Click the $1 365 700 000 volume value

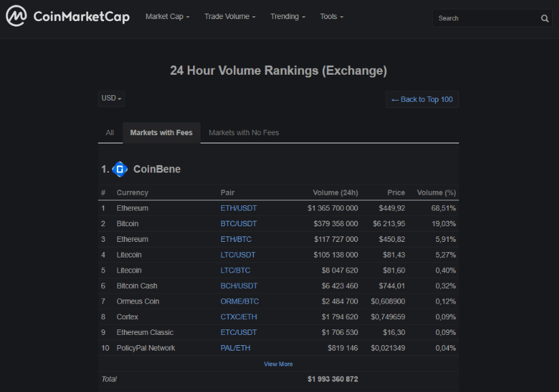pyautogui.click(x=333, y=209)
